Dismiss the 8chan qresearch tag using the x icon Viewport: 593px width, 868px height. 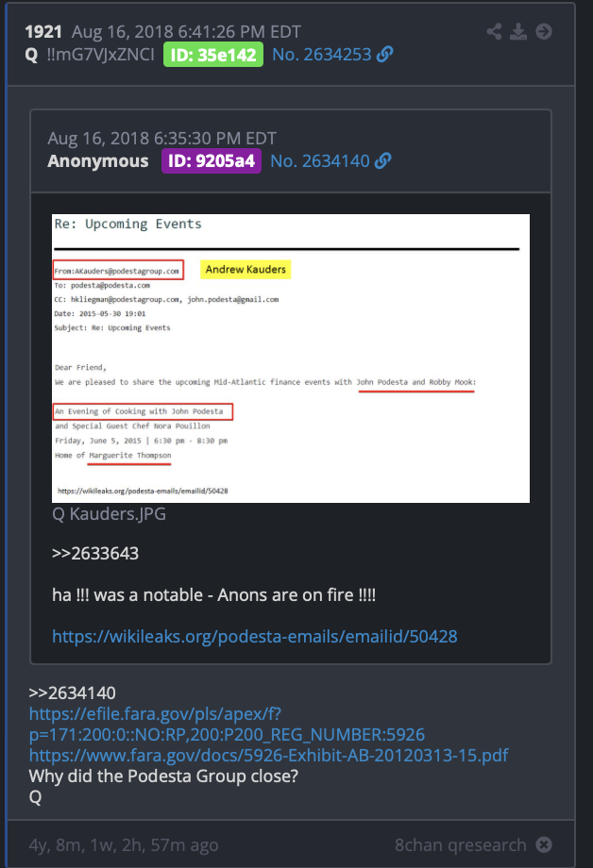544,844
